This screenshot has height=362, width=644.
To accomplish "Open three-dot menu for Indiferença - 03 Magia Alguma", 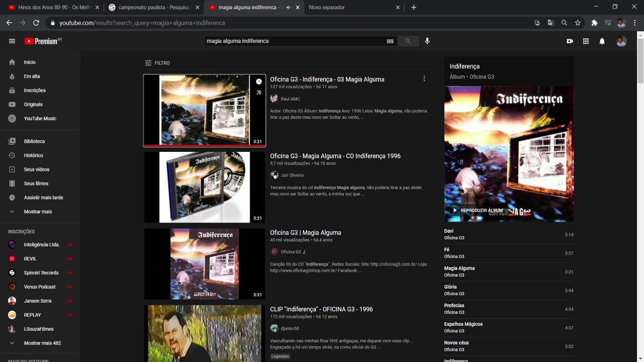I will pos(424,78).
